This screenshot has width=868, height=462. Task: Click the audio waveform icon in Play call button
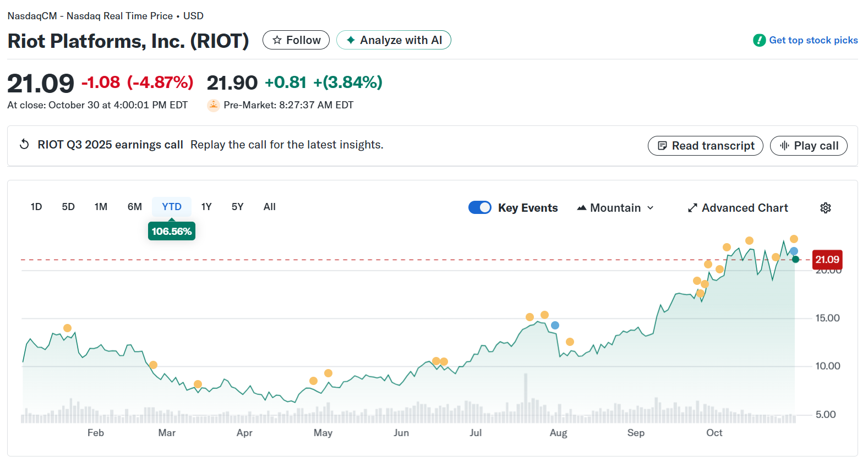[x=784, y=146]
